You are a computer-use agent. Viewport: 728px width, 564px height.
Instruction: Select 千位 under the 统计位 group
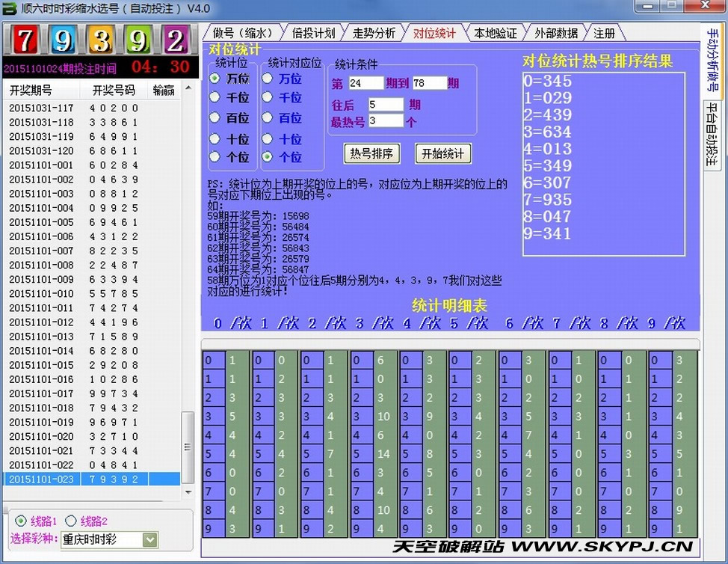(215, 97)
